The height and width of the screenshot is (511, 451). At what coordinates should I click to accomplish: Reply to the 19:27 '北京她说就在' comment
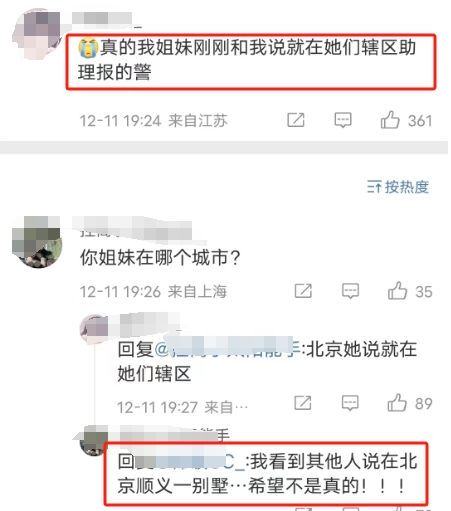click(x=350, y=403)
